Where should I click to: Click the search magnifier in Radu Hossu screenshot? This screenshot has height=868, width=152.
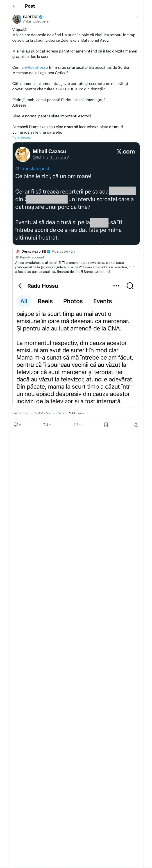click(130, 286)
